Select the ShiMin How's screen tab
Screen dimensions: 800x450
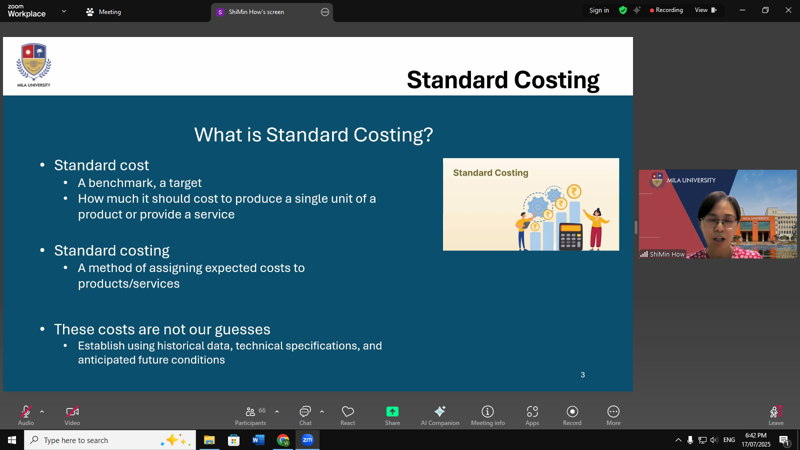[265, 12]
